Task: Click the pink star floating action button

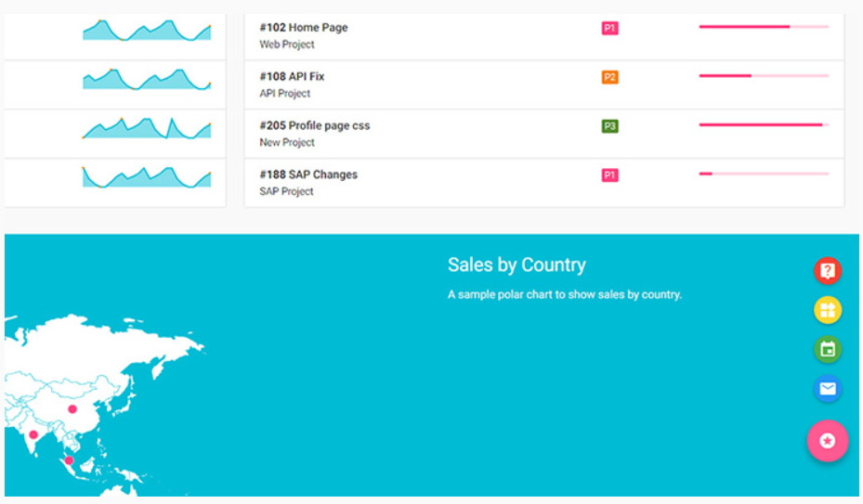Action: (x=827, y=441)
